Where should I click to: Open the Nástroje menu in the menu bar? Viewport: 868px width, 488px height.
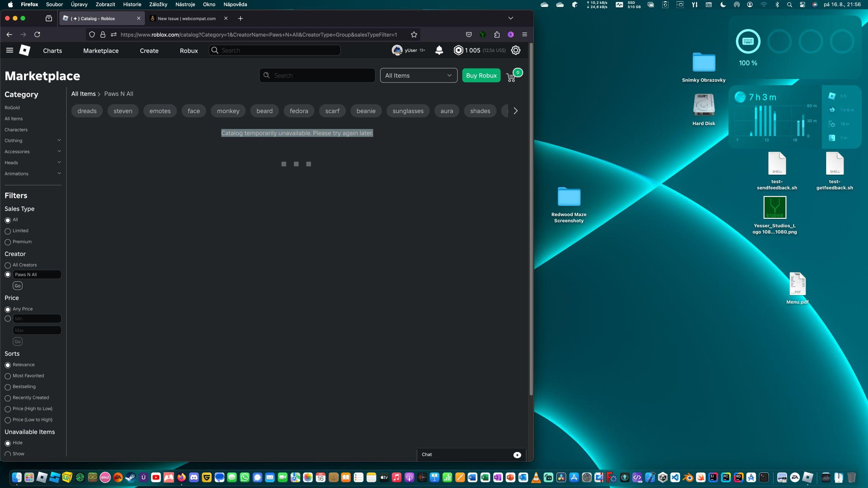185,5
